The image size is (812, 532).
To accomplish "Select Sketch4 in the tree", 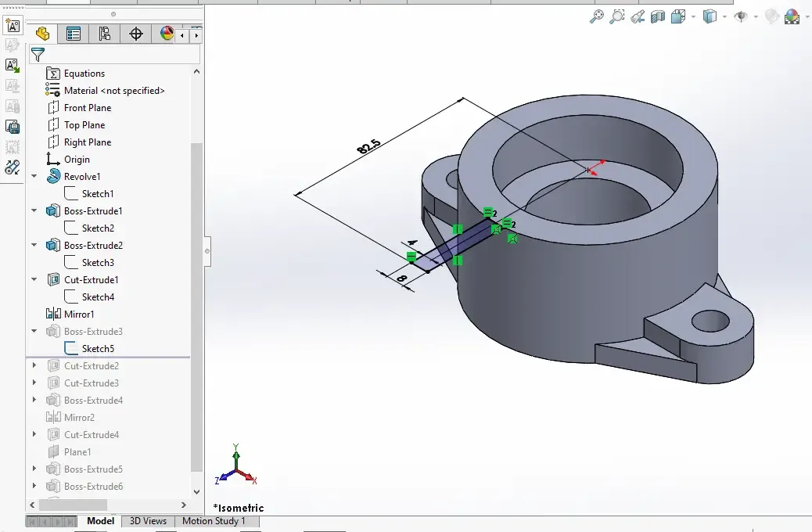I will tap(98, 297).
